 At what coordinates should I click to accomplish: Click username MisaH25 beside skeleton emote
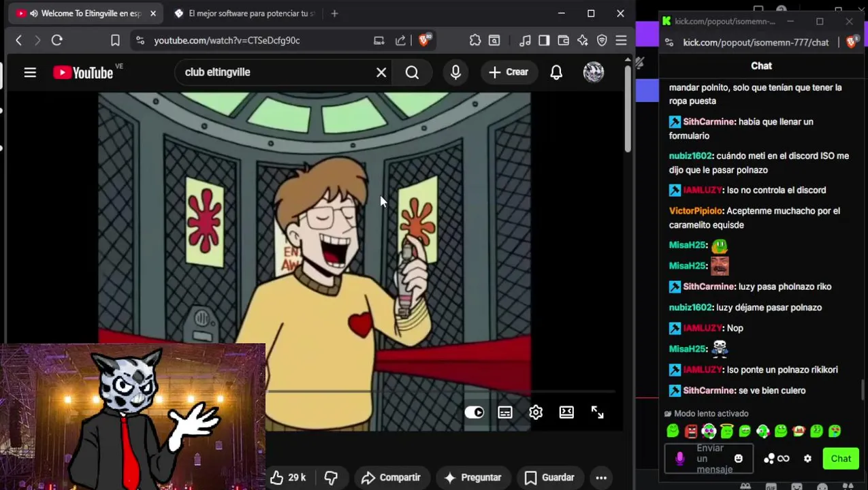tap(688, 349)
